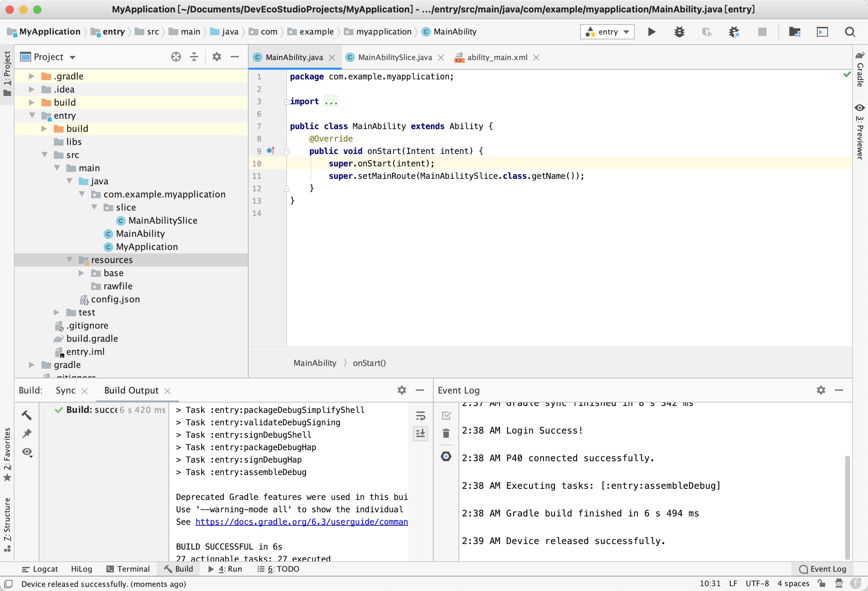Screen dimensions: 868x591
Task: Click the 'MainAbilitySlice' class in project tree
Action: pyautogui.click(x=163, y=220)
